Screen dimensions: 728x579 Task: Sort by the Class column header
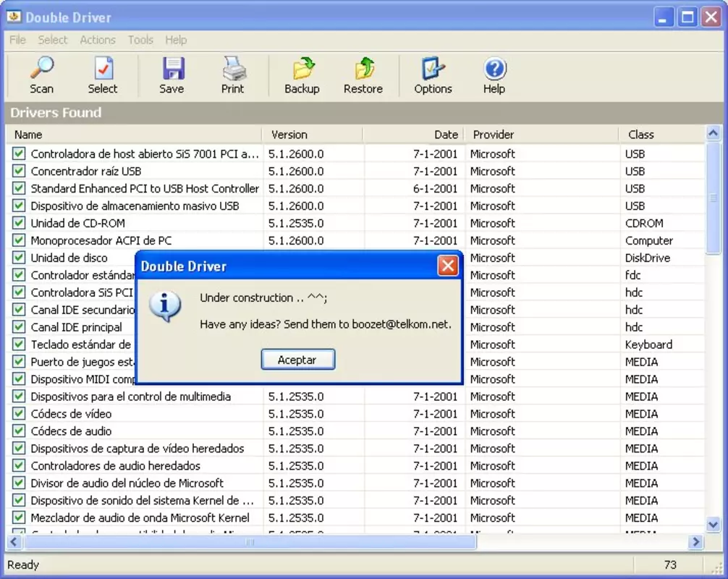coord(662,135)
